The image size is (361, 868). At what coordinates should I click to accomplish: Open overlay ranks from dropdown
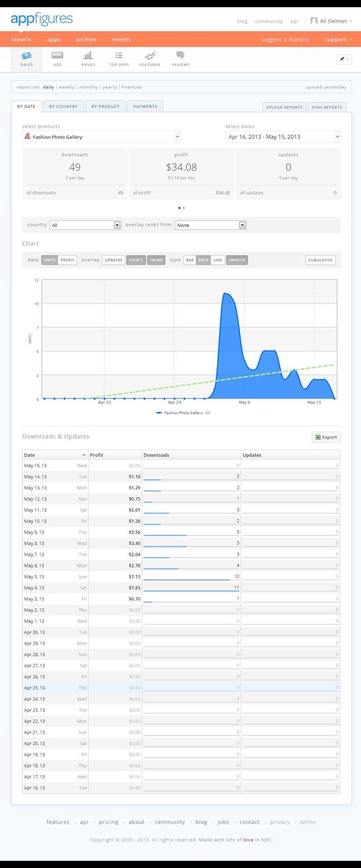pos(210,225)
